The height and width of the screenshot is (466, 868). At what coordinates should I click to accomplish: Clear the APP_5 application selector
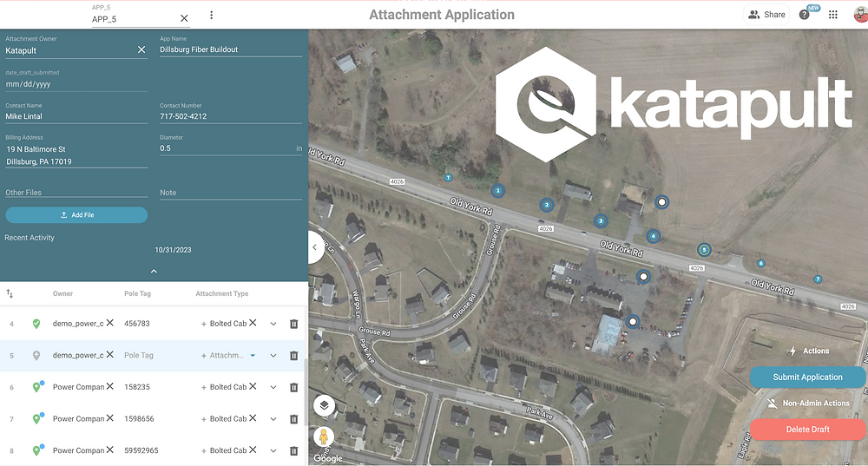(x=184, y=19)
